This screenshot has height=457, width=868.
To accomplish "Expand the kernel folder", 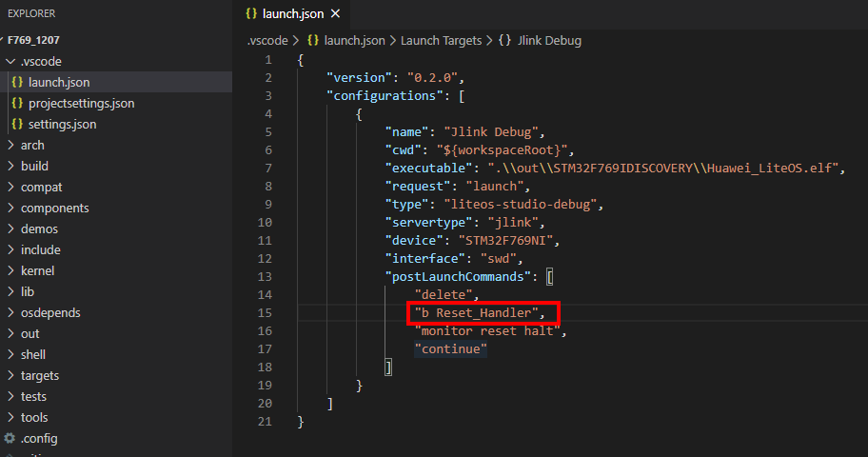I will pos(10,271).
